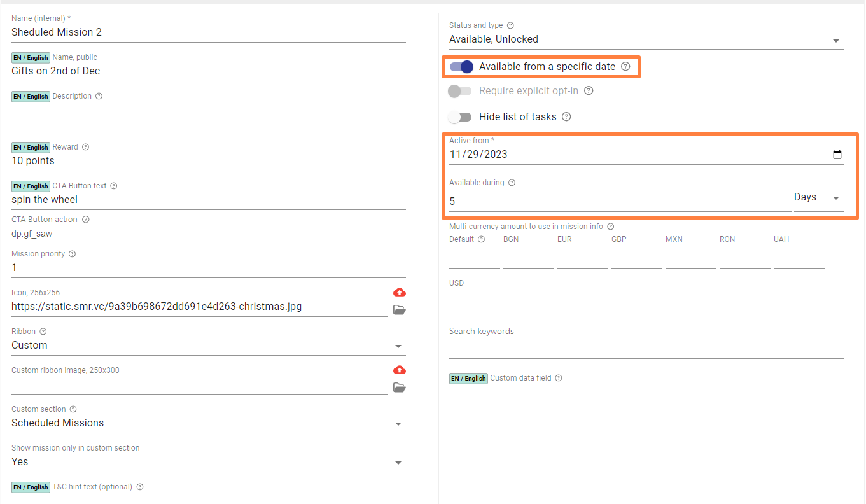
Task: Click help icon next to Mission priority
Action: [x=72, y=254]
